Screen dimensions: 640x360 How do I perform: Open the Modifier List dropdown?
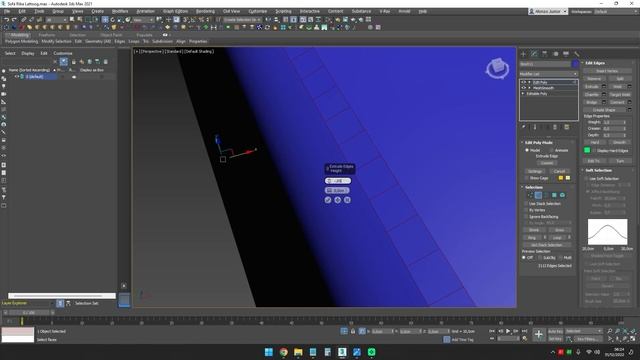[549, 74]
